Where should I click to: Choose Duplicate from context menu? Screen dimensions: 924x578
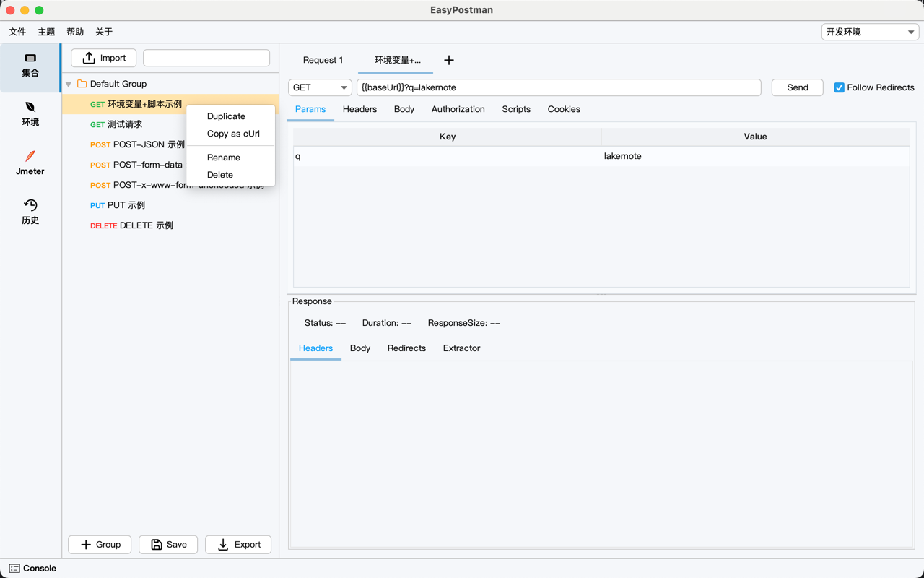coord(230,116)
